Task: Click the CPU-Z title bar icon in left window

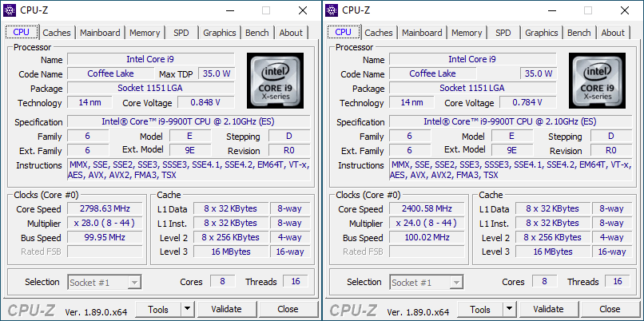Action: click(10, 10)
